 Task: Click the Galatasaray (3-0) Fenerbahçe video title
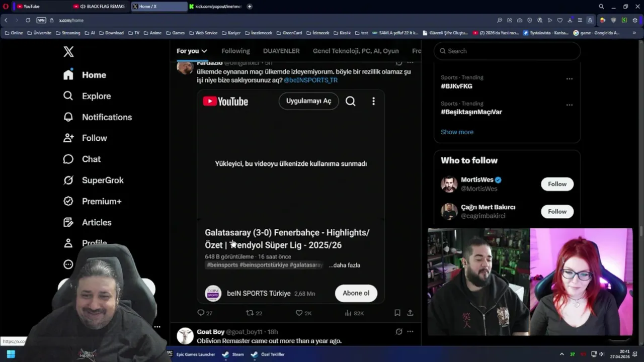click(x=287, y=239)
